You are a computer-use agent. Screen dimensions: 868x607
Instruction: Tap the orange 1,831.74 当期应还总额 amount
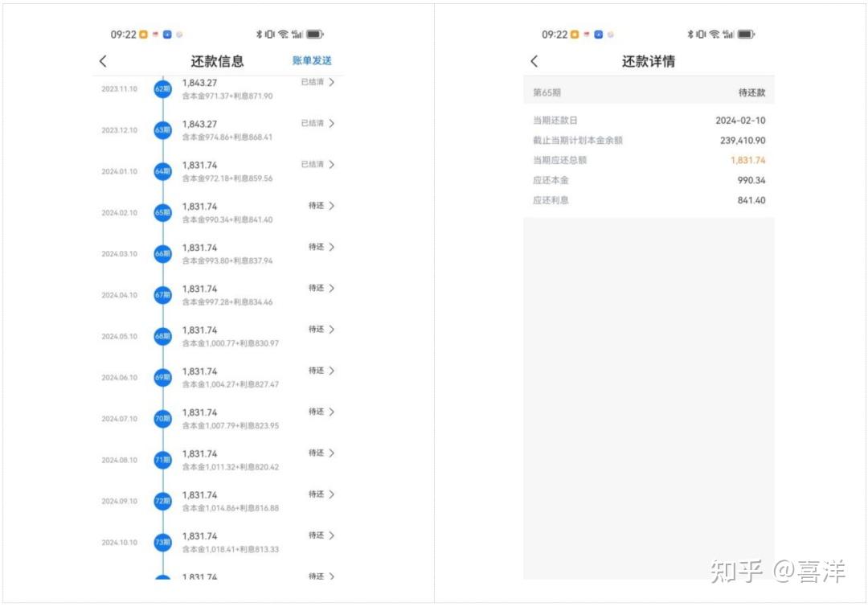click(748, 160)
